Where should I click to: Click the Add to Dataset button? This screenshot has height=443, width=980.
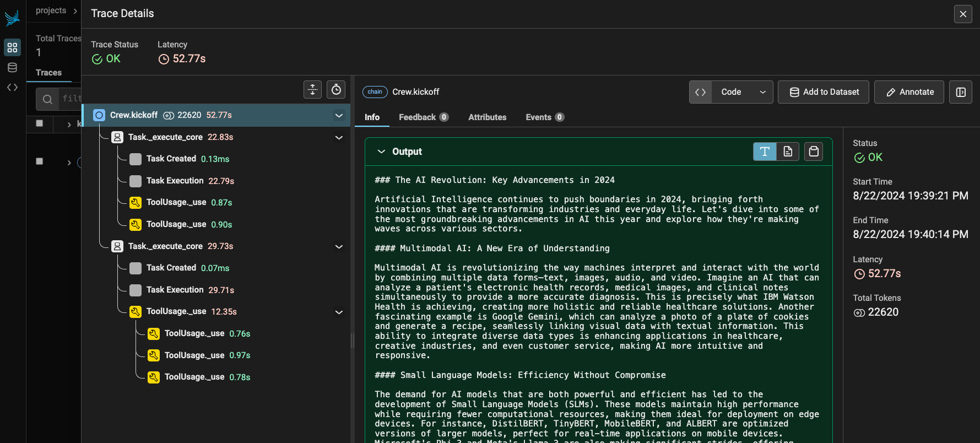(x=824, y=92)
